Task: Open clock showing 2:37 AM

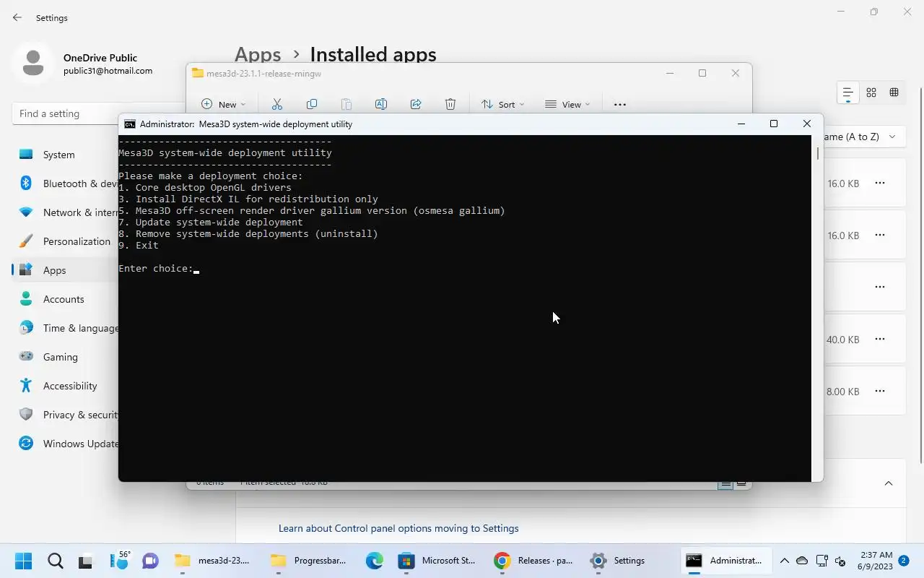Action: tap(875, 561)
